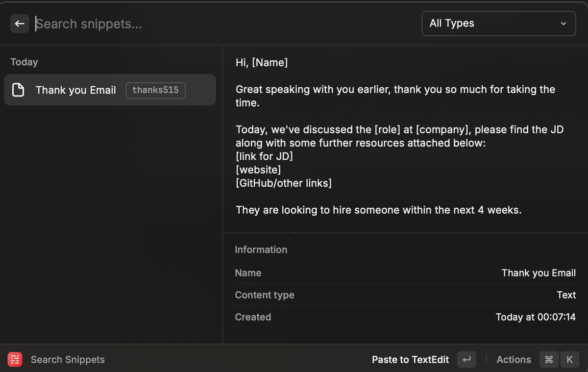
Task: Click the Content type label
Action: 265,295
